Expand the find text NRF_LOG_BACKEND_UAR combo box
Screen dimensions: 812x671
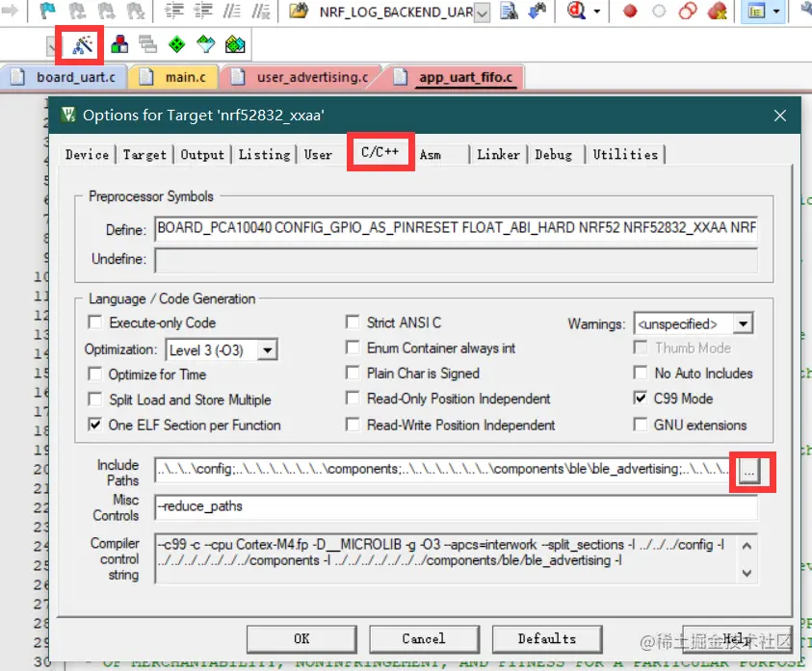click(483, 13)
